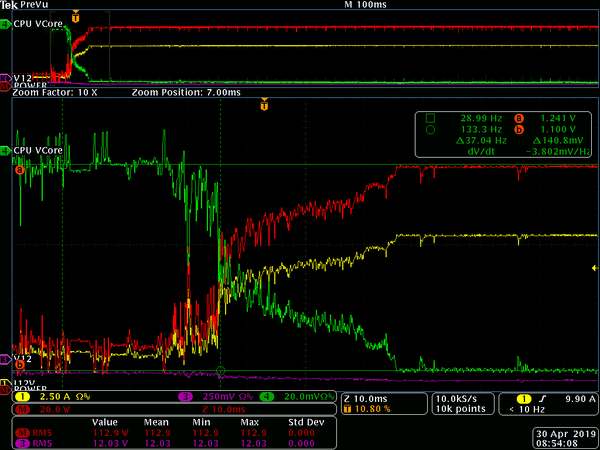This screenshot has width=600, height=450.
Task: Select the purple channel 3 V12 marker in overview
Action: tap(5, 78)
